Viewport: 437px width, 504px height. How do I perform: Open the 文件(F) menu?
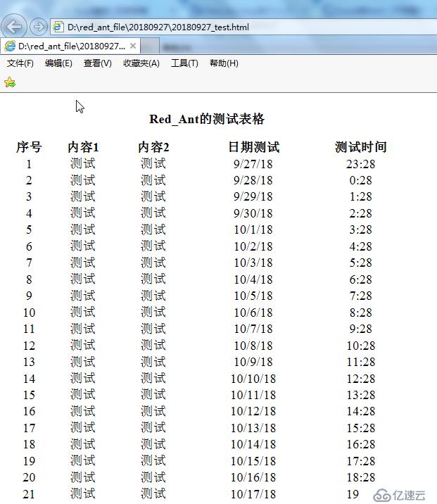click(x=20, y=63)
